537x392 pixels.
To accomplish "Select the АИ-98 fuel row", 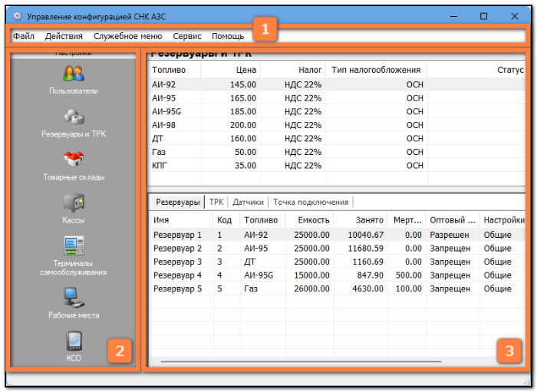I will (x=337, y=125).
